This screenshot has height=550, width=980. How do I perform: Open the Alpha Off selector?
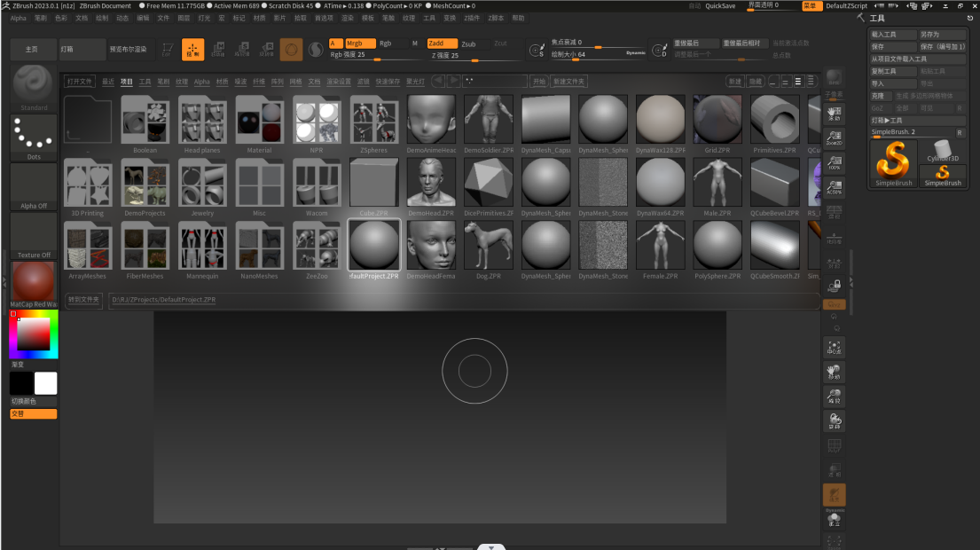(x=34, y=186)
